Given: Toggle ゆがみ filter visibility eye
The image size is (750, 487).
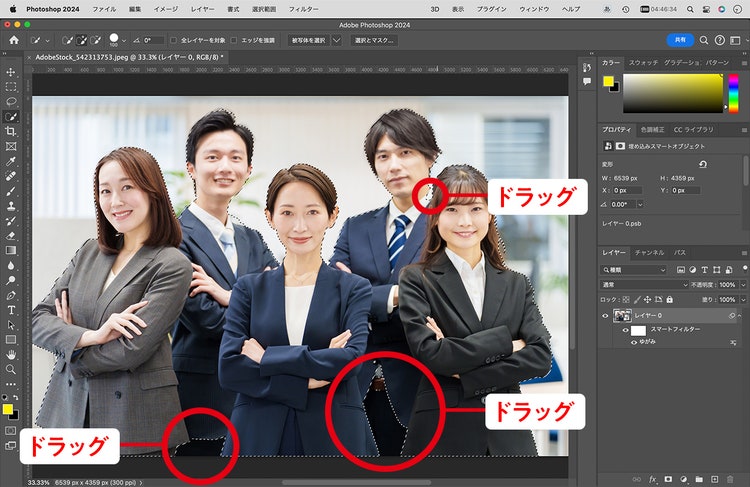Looking at the screenshot, I should point(634,342).
